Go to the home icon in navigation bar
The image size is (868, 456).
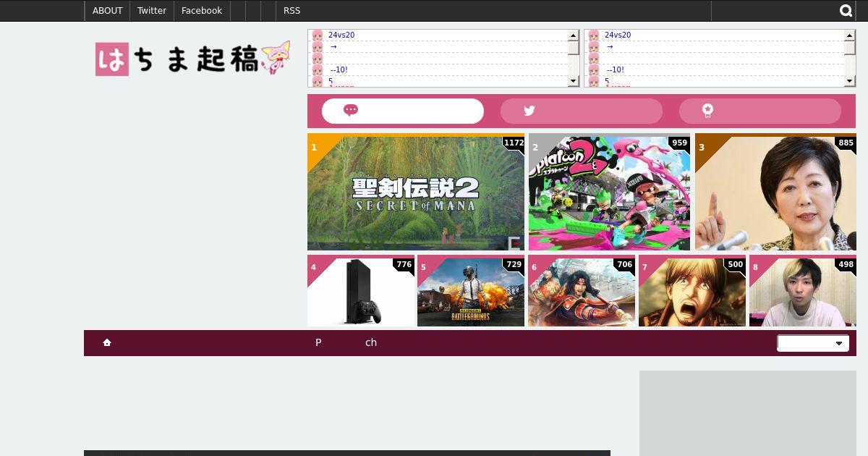[107, 342]
